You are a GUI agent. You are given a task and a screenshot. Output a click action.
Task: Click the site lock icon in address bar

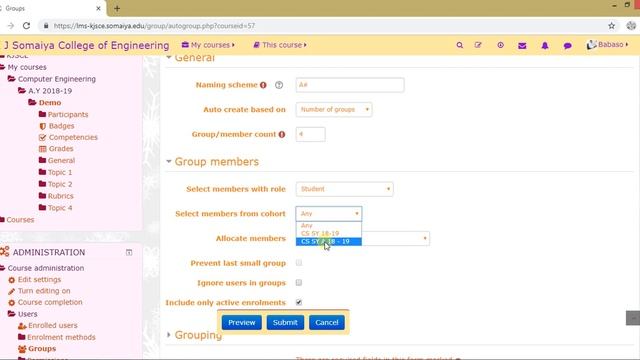click(46, 26)
